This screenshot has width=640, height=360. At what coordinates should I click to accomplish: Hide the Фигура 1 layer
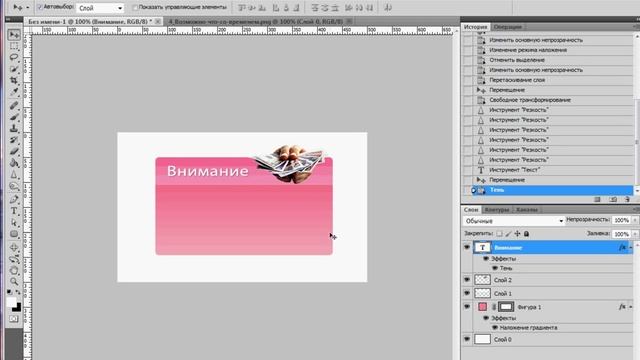pyautogui.click(x=467, y=307)
